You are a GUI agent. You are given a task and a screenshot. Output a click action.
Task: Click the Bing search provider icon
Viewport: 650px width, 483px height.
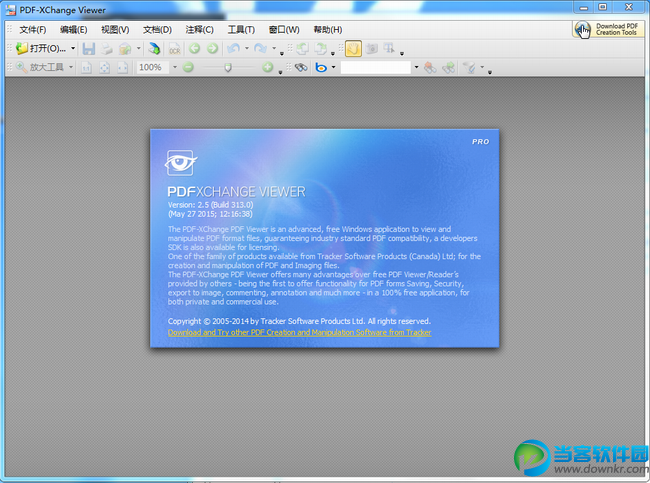pos(321,67)
